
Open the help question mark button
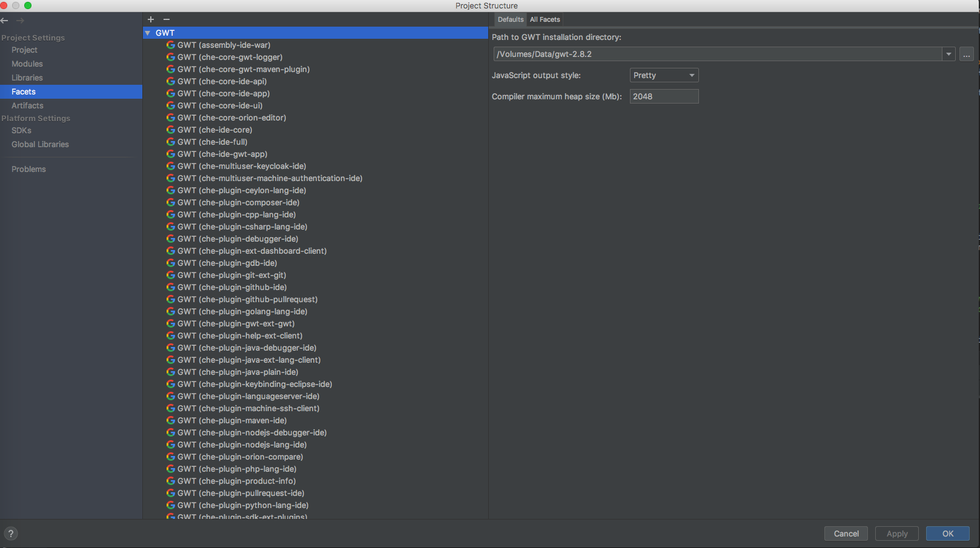tap(11, 533)
